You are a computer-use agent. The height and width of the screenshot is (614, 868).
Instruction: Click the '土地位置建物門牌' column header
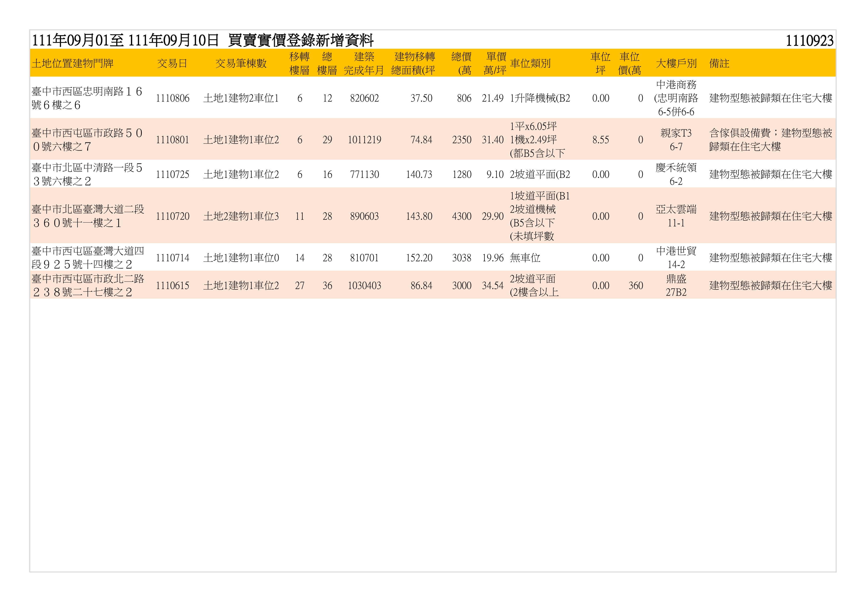pos(73,63)
